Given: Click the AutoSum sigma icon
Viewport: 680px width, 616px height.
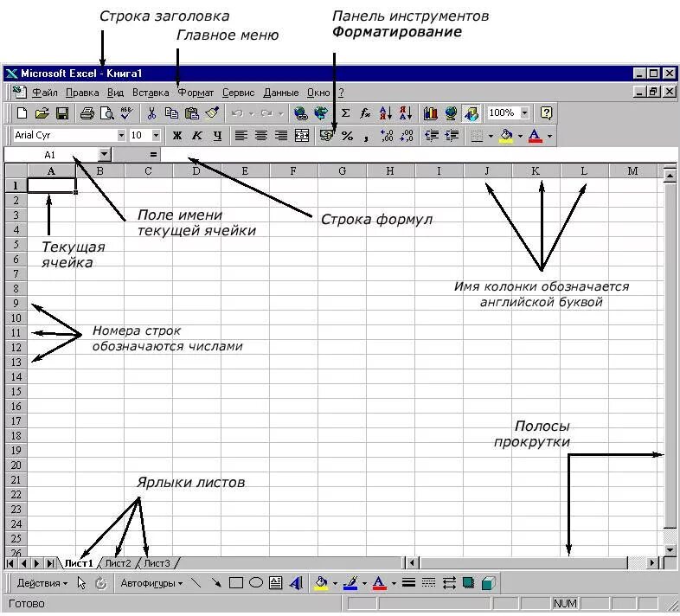Looking at the screenshot, I should [x=345, y=113].
